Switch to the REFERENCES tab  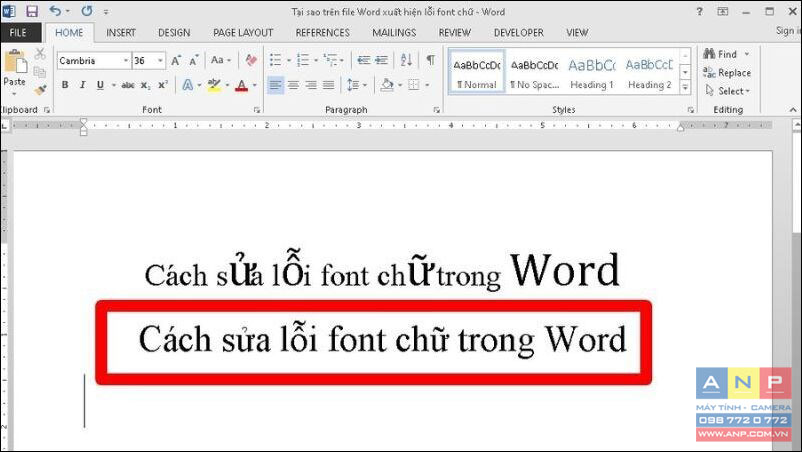pyautogui.click(x=322, y=33)
